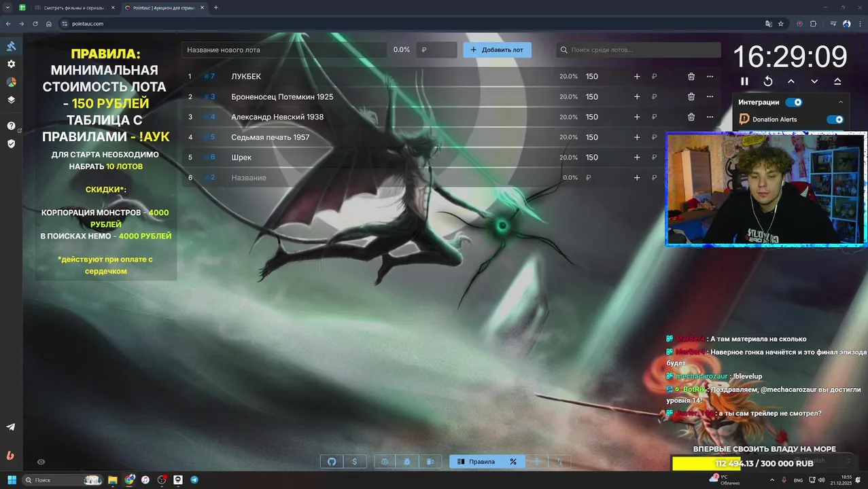The image size is (868, 489).
Task: Toggle the eye visibility icon bottom-left
Action: coord(41,462)
